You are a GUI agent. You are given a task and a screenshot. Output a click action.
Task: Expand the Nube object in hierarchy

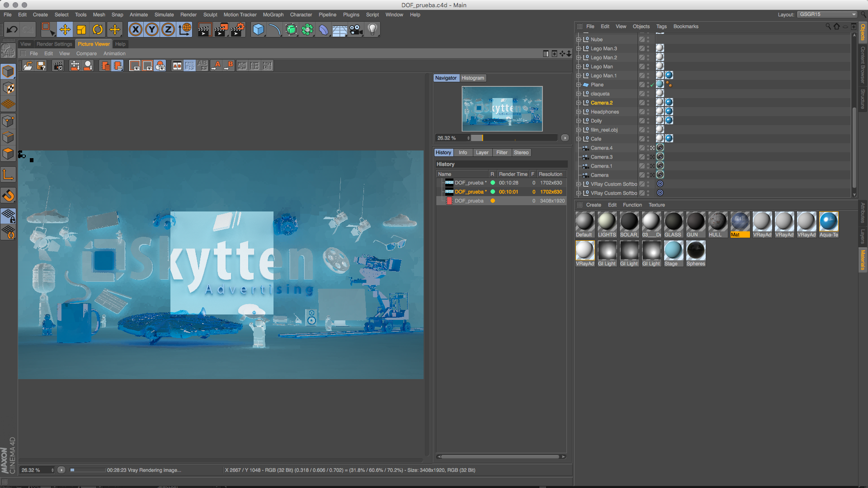(x=578, y=39)
